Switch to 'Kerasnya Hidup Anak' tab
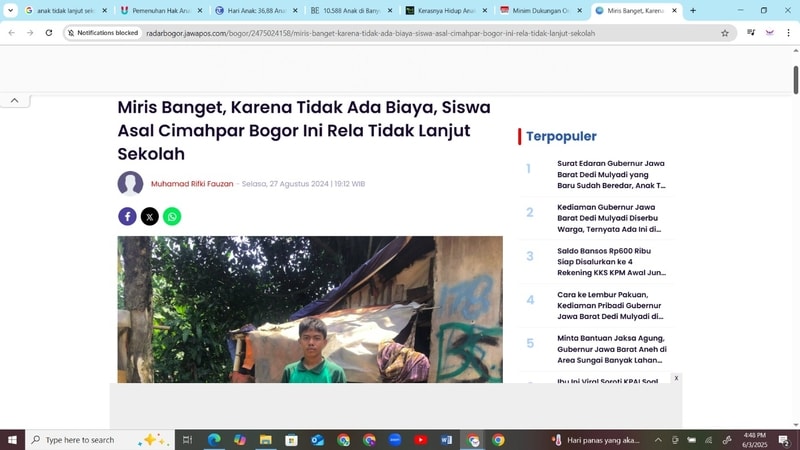 tap(446, 10)
